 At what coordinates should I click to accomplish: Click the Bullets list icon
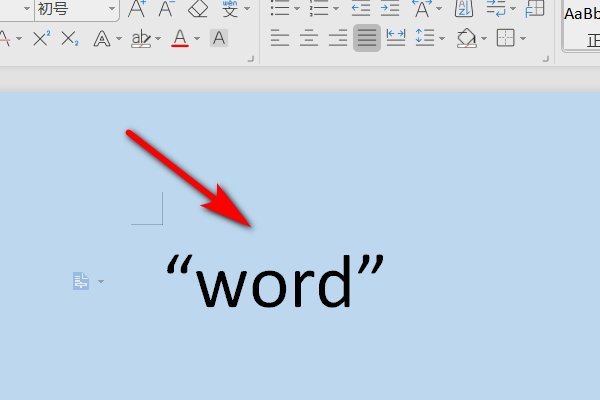280,8
